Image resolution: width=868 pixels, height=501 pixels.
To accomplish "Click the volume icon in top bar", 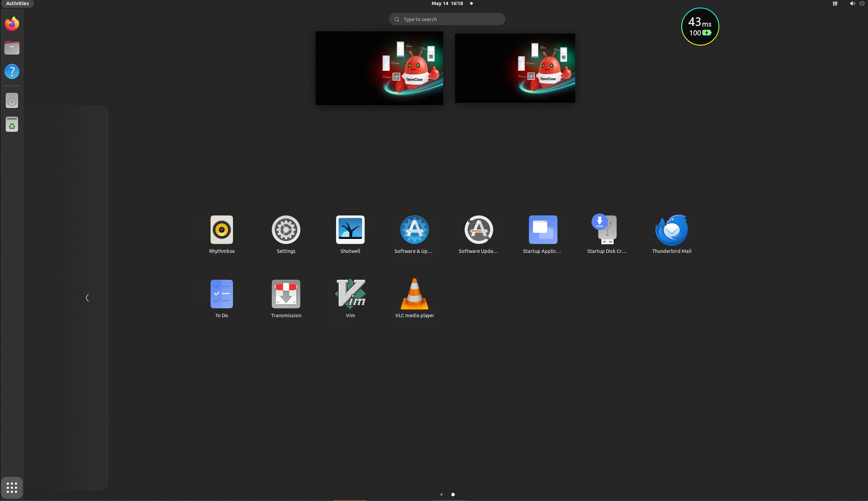I will (853, 3).
